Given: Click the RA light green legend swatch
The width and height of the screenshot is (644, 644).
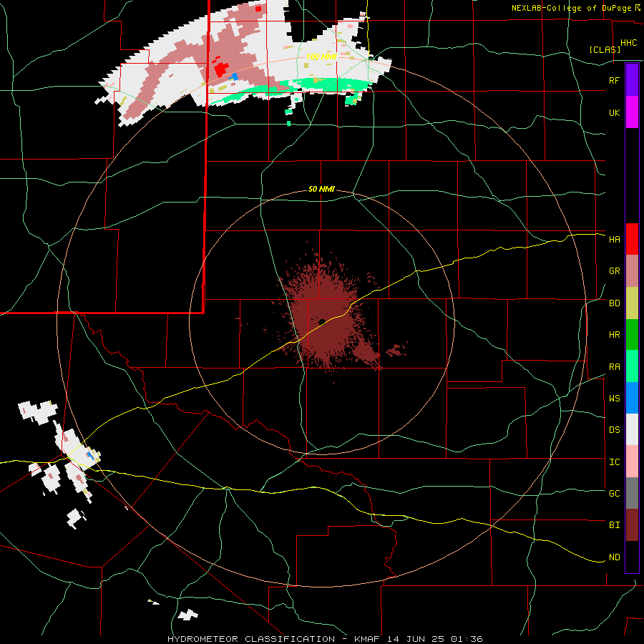Looking at the screenshot, I should click(x=632, y=366).
